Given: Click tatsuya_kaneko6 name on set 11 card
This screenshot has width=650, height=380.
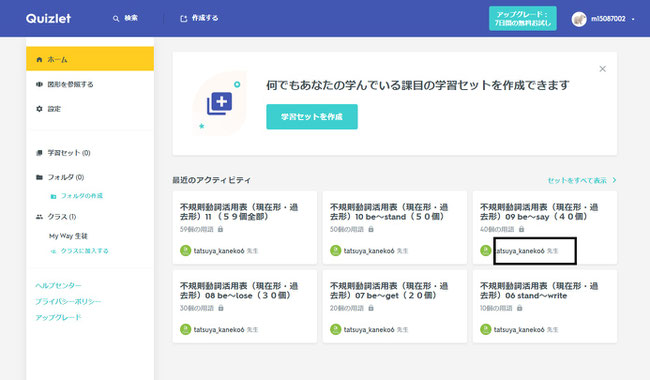Looking at the screenshot, I should pyautogui.click(x=219, y=251).
